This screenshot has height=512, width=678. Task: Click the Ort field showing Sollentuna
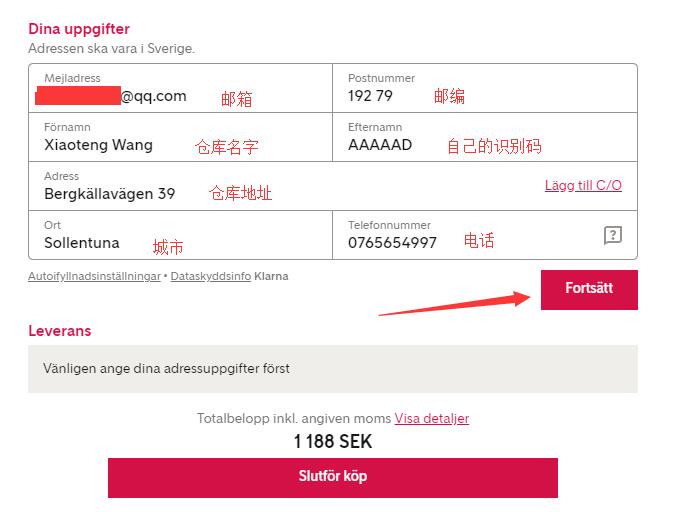click(x=180, y=235)
